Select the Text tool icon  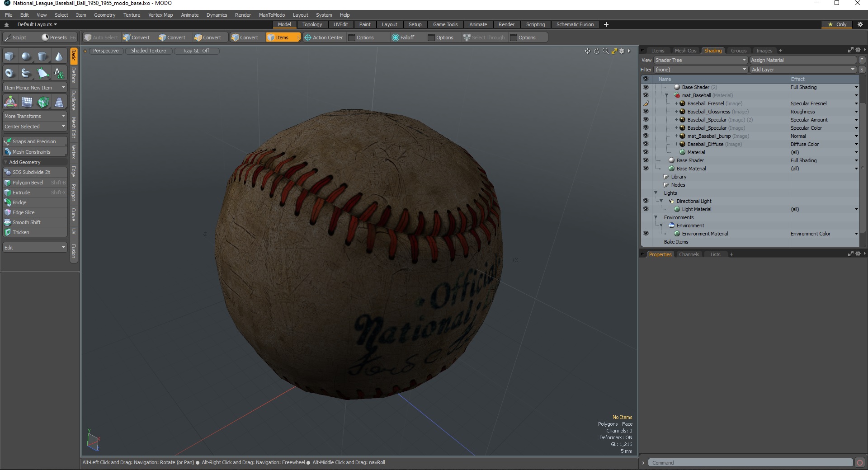click(59, 73)
